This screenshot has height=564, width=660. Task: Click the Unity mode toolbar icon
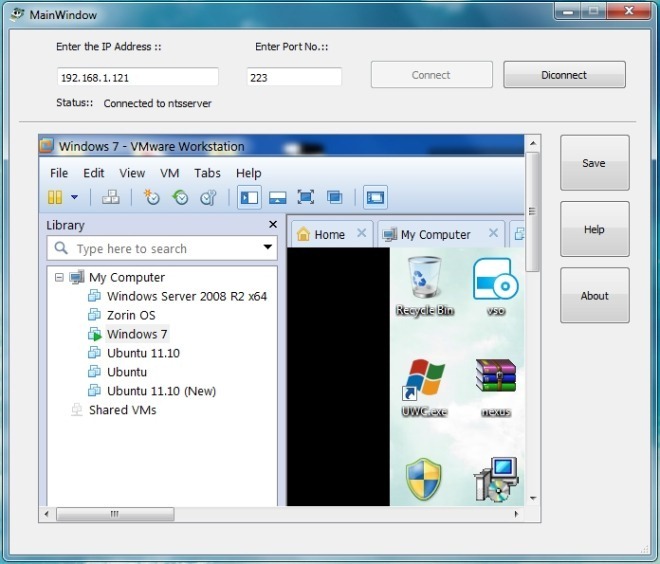click(x=335, y=197)
